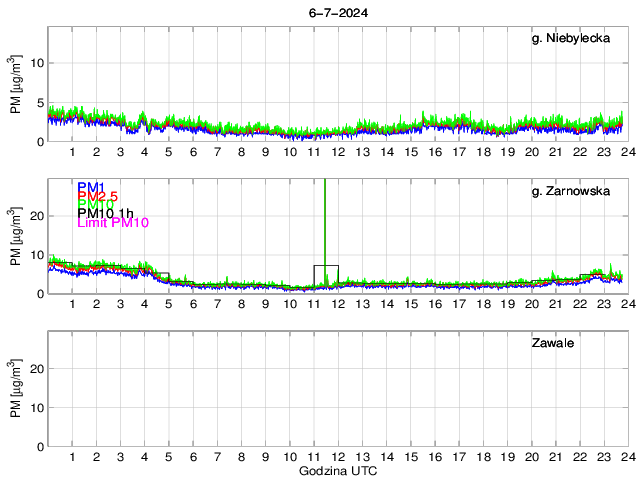Click the black PM10 1h legend entry
Screen dimensions: 640x480
[105, 214]
